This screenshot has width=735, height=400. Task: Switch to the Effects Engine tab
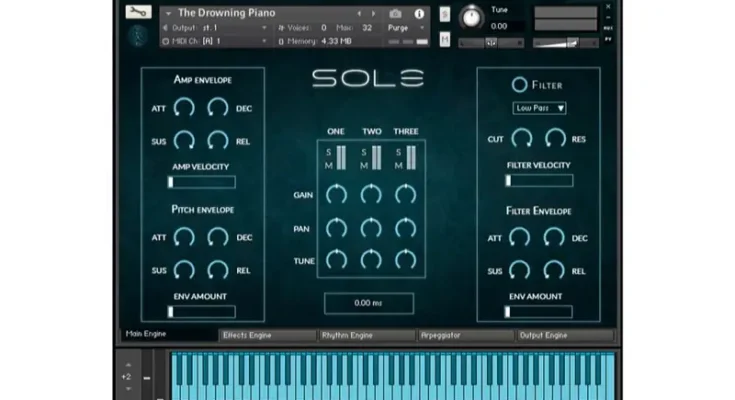(267, 336)
